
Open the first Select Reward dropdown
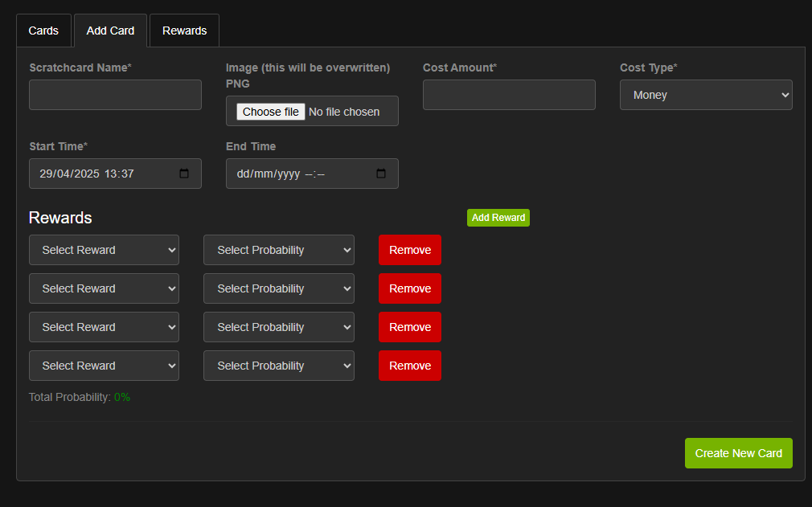(104, 250)
